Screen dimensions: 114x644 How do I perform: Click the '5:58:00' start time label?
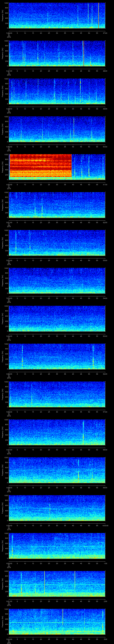click(x=9, y=487)
